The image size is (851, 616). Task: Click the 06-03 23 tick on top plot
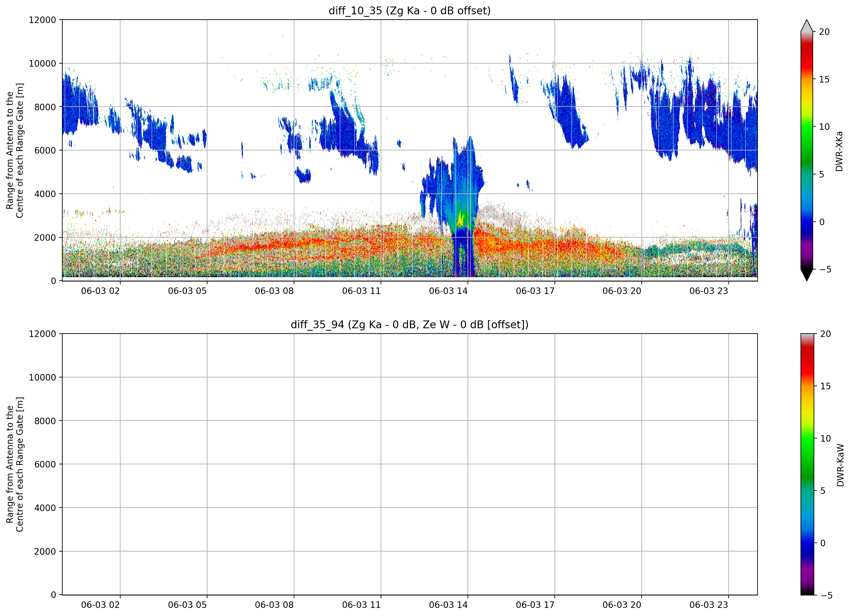pos(708,291)
